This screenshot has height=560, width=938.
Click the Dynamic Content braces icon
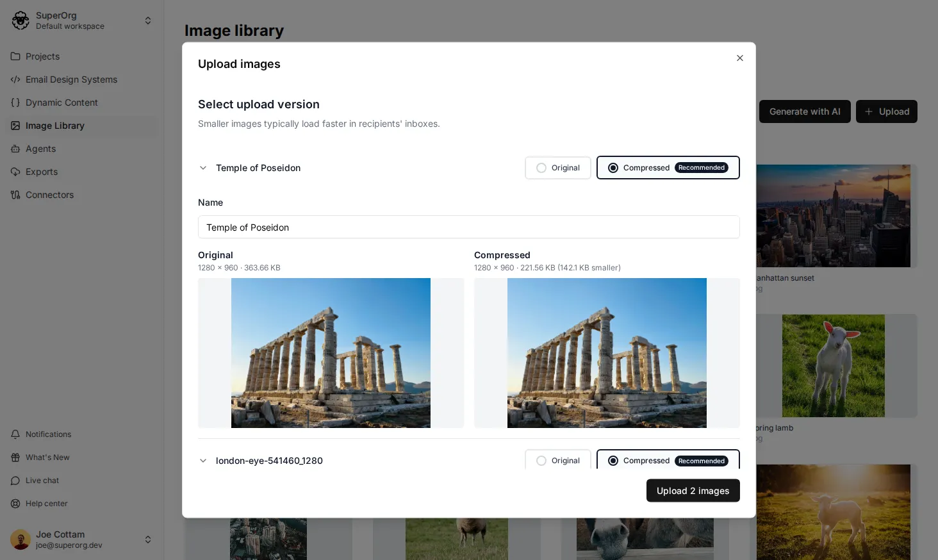[x=15, y=103]
